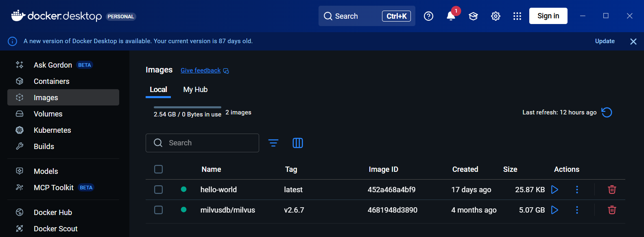Click the 5.07 GB size value

point(532,210)
